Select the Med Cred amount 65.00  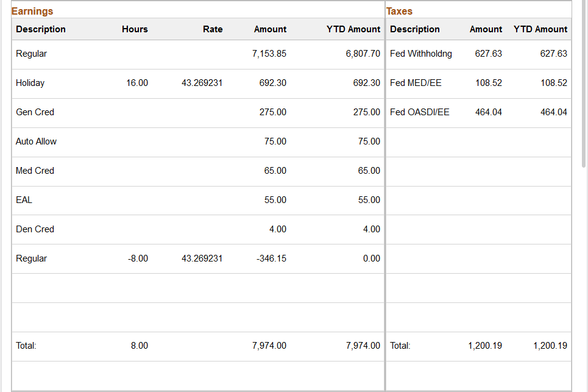275,171
